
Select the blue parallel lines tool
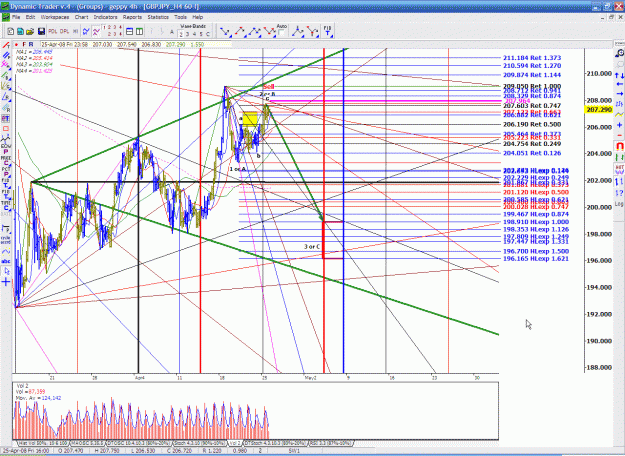click(6, 55)
